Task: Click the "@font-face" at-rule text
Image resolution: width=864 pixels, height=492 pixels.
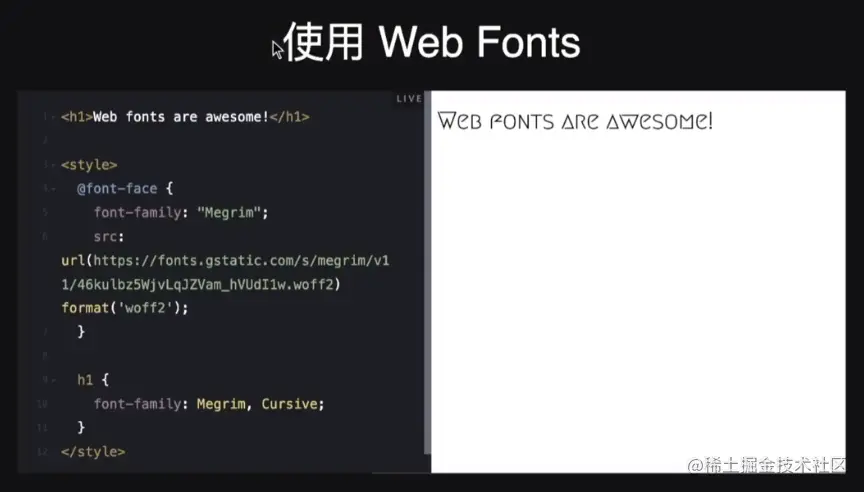Action: [117, 188]
